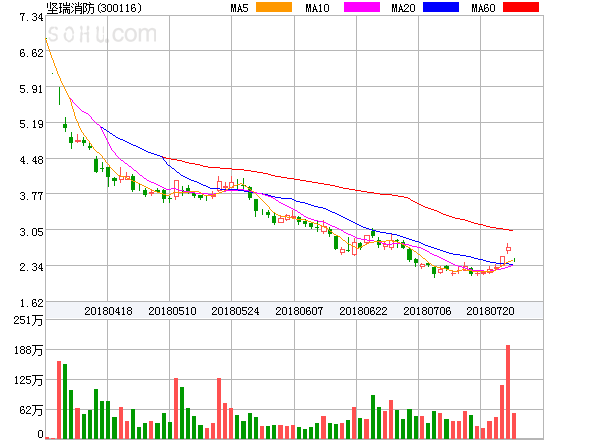Click the 125万 volume axis label
Image resolution: width=600 pixels, height=440 pixels.
coord(28,380)
